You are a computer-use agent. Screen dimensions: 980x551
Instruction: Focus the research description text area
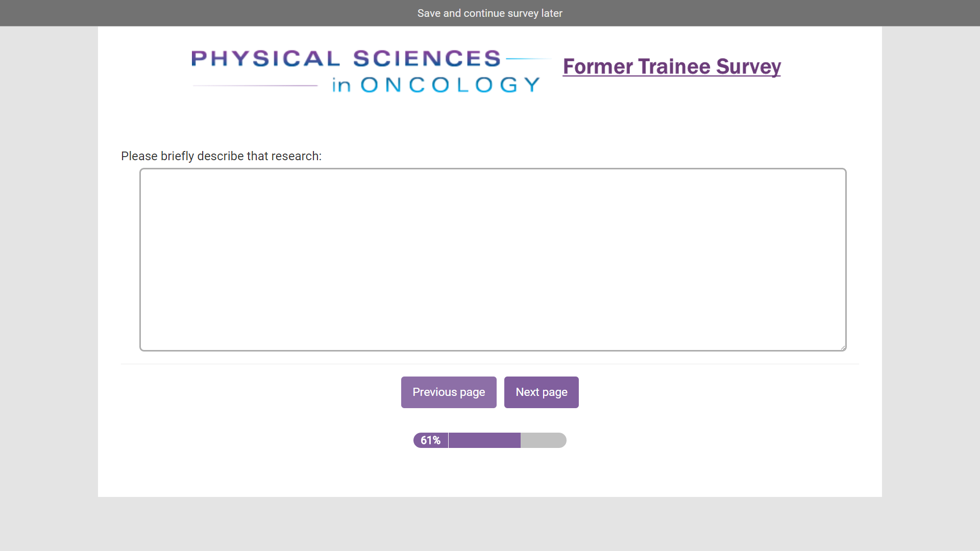point(493,259)
